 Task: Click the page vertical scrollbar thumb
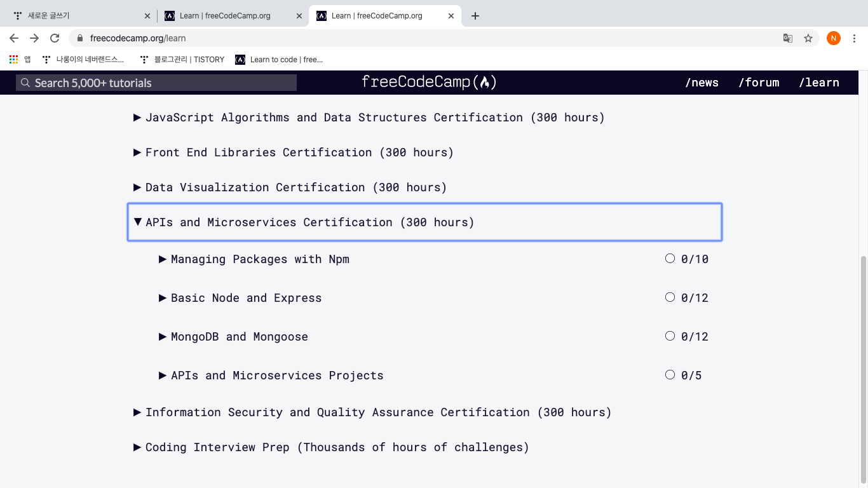[x=863, y=369]
